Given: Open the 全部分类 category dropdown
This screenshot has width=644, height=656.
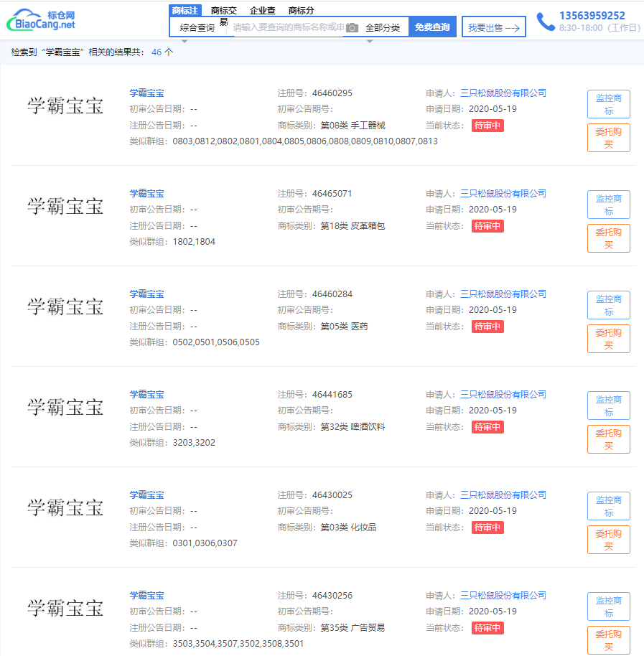Looking at the screenshot, I should 383,27.
